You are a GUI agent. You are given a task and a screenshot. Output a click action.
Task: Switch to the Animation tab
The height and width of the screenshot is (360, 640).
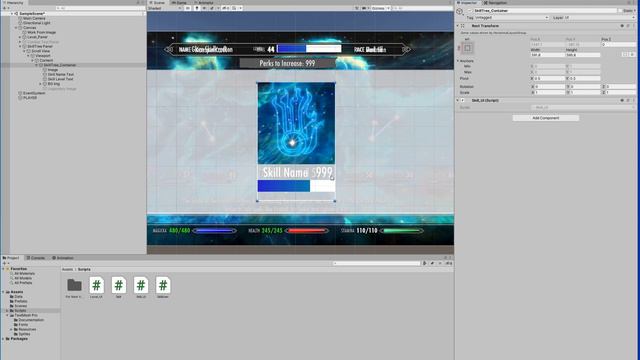pos(63,258)
